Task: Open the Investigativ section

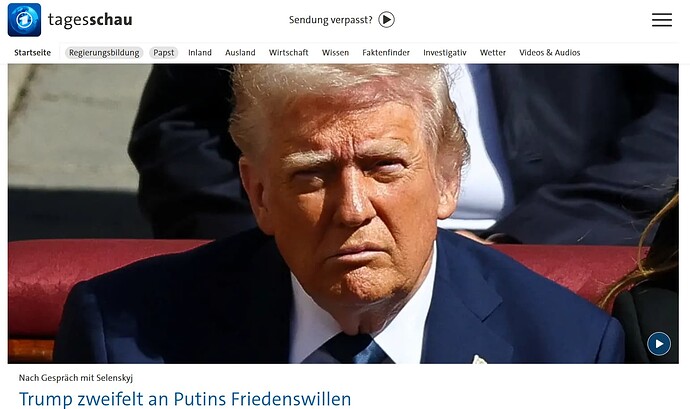Action: click(x=445, y=53)
